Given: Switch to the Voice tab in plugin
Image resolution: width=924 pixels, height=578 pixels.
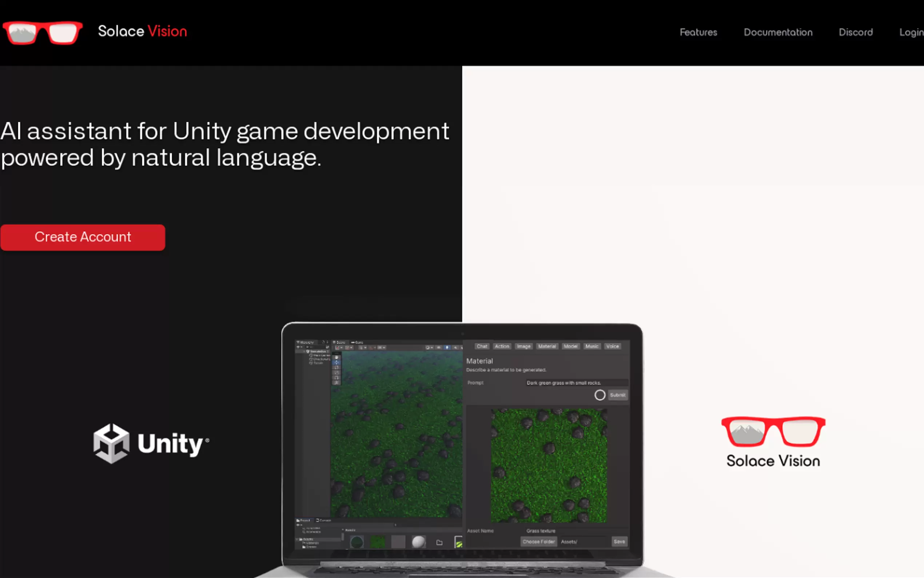Looking at the screenshot, I should pos(612,347).
